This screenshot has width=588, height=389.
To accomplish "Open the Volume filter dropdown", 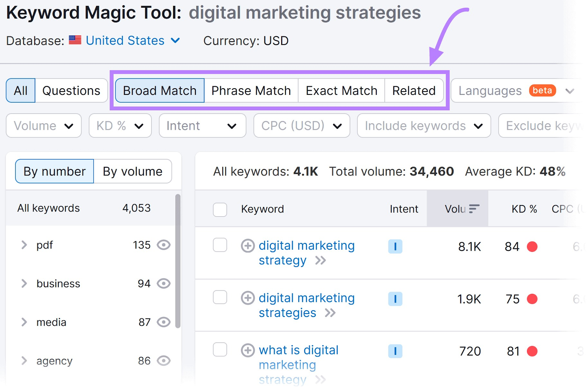I will click(43, 125).
